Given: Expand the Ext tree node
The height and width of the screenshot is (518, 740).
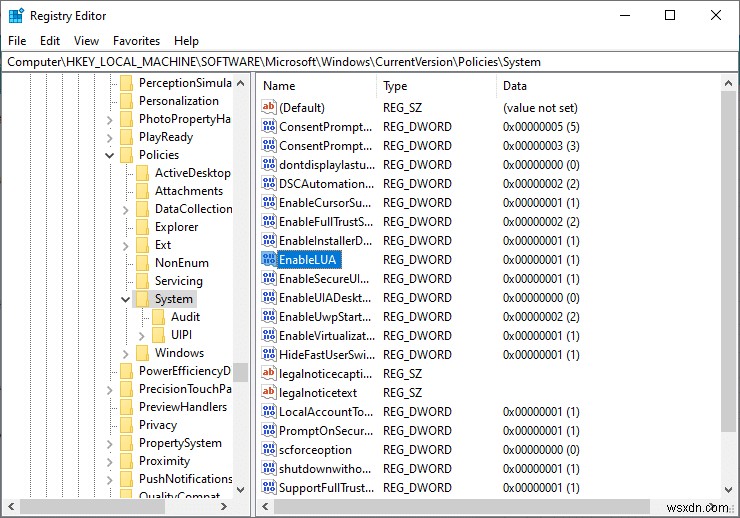Looking at the screenshot, I should coord(126,245).
